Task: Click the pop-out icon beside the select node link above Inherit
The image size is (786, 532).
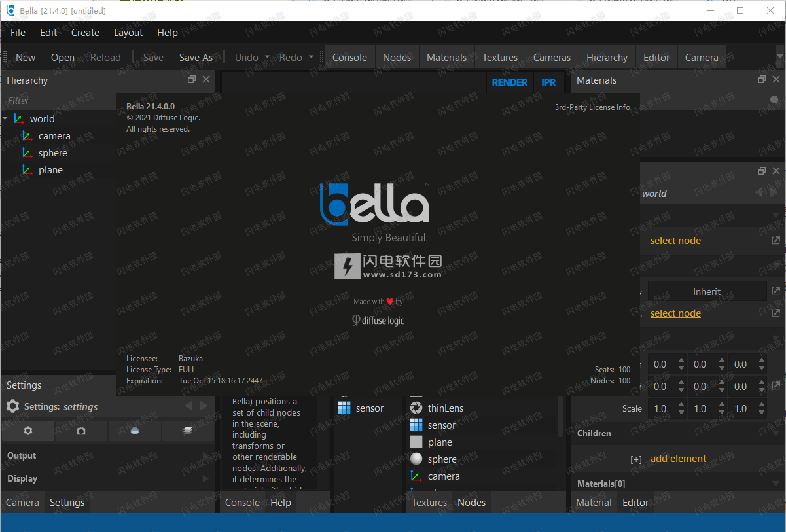Action: pyautogui.click(x=776, y=241)
